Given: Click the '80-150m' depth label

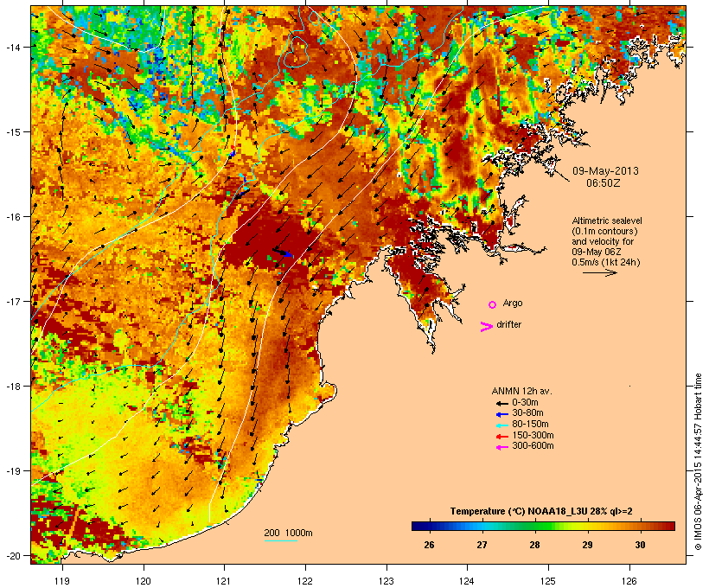Looking at the screenshot, I should pos(530,425).
